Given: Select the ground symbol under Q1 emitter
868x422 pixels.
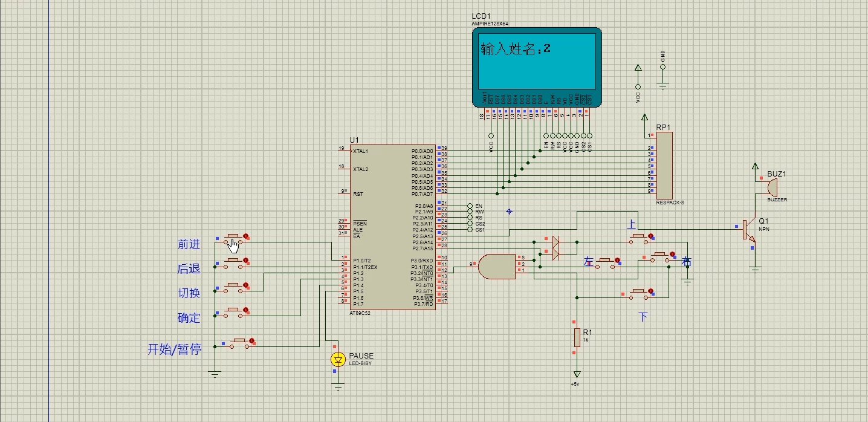Looking at the screenshot, I should [x=754, y=270].
